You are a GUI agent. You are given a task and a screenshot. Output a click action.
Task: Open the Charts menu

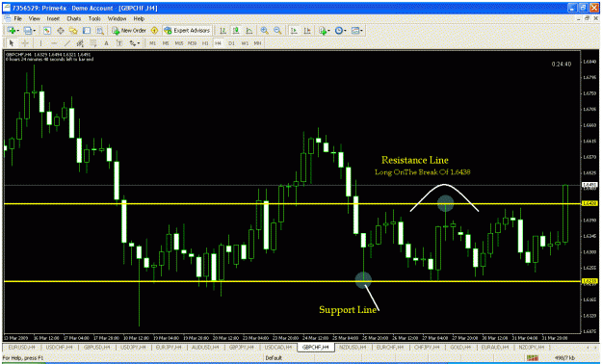74,18
